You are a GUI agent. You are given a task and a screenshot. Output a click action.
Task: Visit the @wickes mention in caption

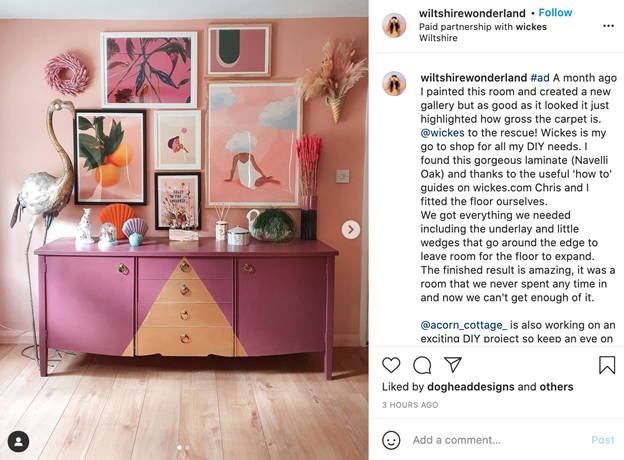[x=443, y=133]
